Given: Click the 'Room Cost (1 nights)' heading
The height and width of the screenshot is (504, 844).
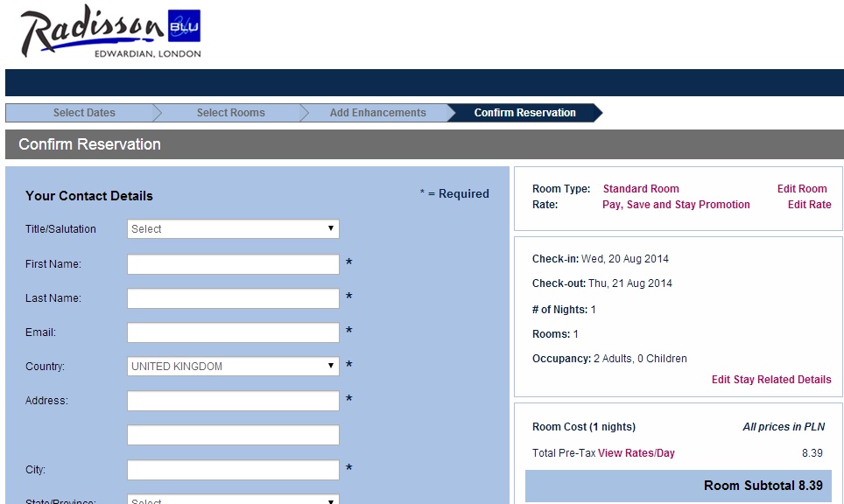Looking at the screenshot, I should [x=583, y=426].
